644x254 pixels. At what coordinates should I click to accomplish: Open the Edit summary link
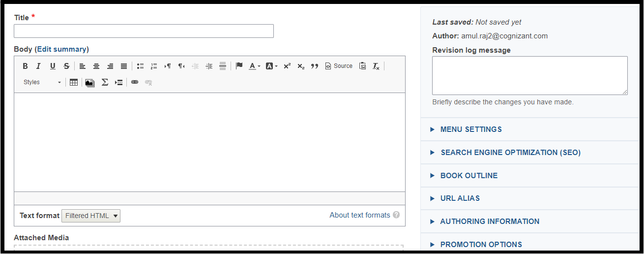pyautogui.click(x=62, y=49)
